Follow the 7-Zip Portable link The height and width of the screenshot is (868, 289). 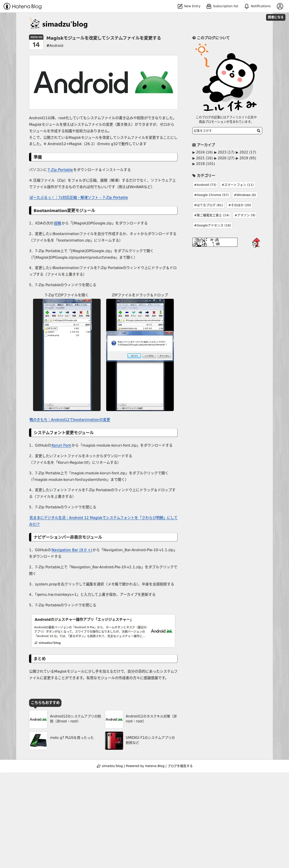(x=60, y=170)
